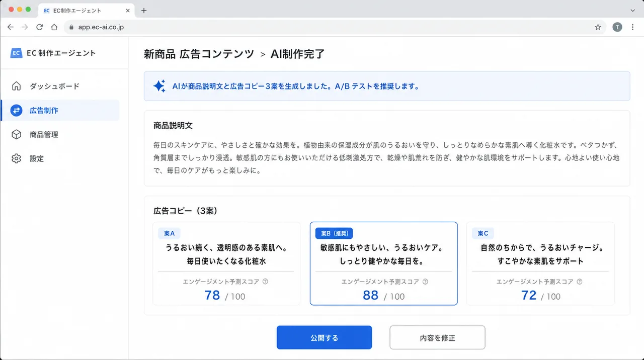This screenshot has width=644, height=360.
Task: Click the 案B（推奨） badge
Action: coord(334,233)
